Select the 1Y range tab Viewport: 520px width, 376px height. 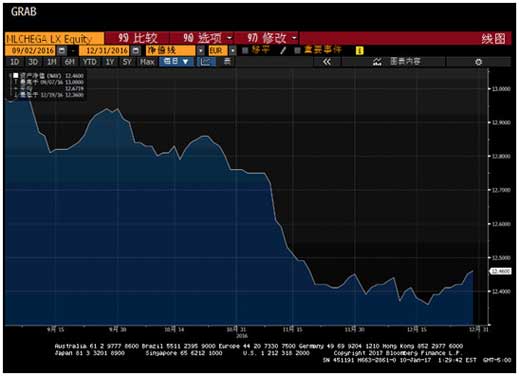point(109,62)
